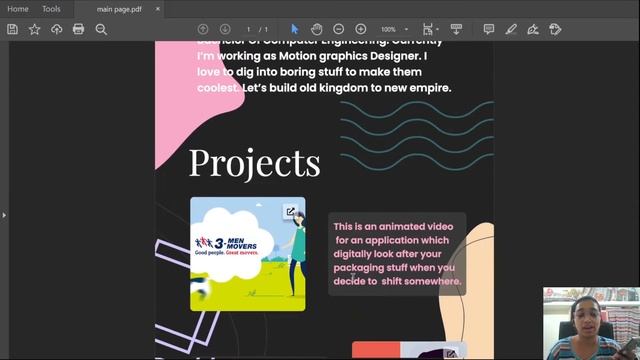Toggle scrolling mode icon

click(x=456, y=29)
